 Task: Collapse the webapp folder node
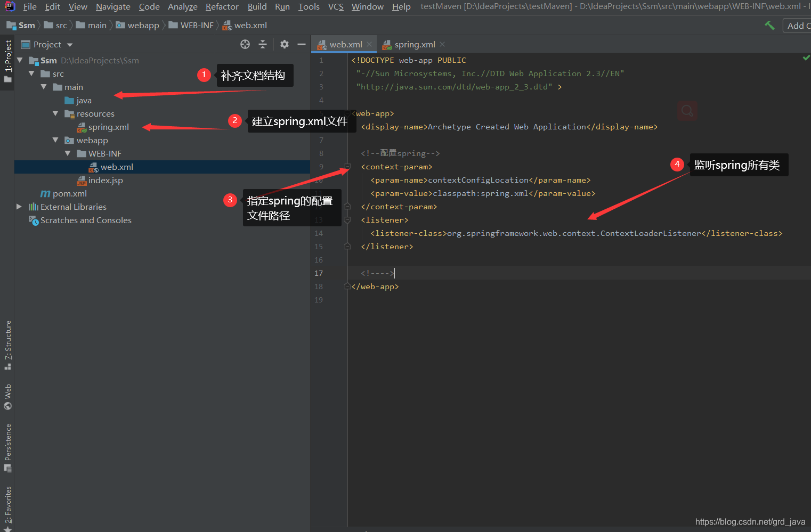point(55,140)
